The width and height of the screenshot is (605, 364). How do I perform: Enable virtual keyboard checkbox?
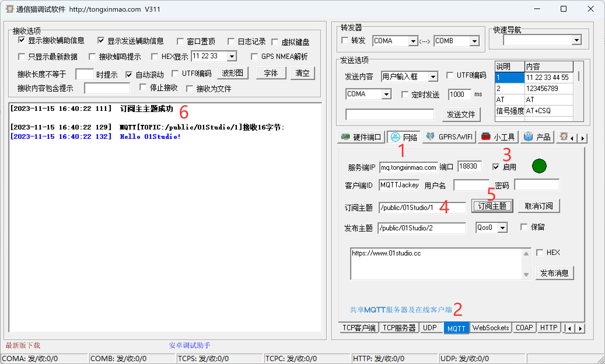275,42
